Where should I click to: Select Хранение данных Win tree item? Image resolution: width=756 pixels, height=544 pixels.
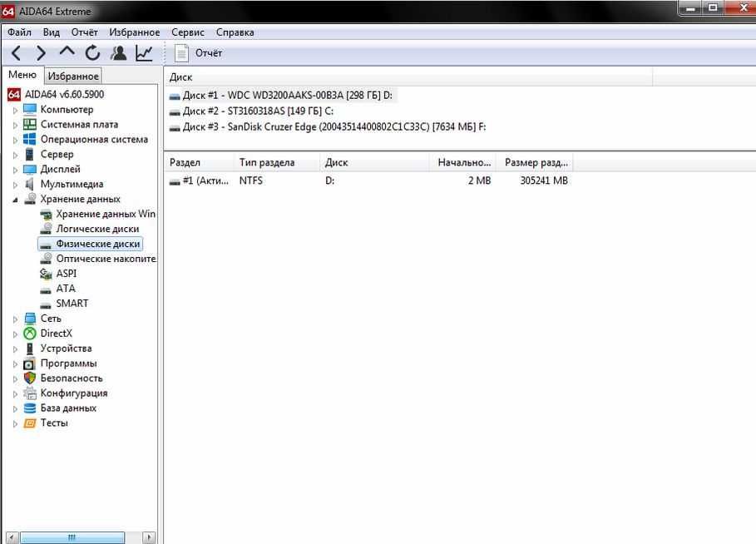click(106, 214)
